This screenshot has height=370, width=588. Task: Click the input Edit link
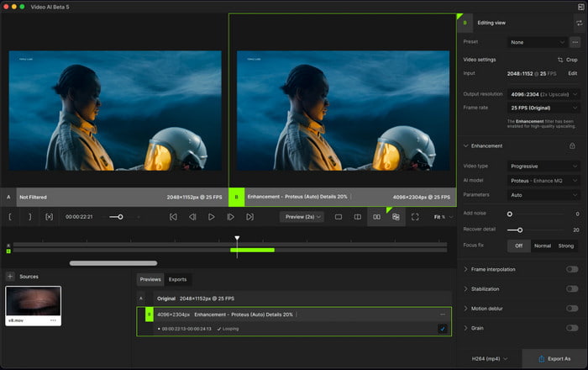point(573,73)
